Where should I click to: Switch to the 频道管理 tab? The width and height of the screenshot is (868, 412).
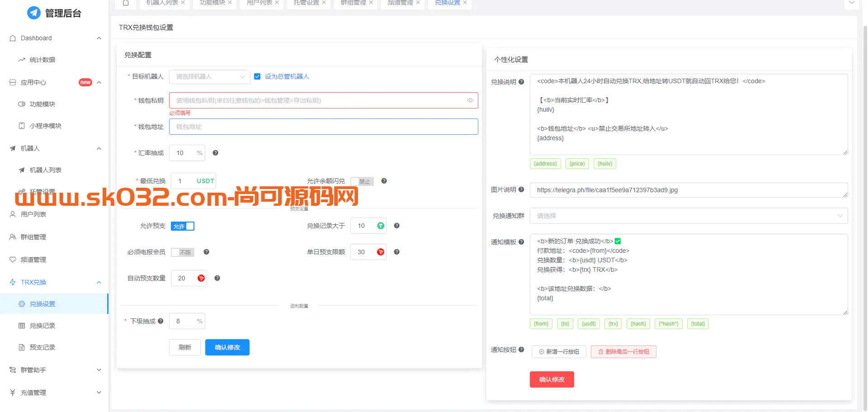coord(401,3)
